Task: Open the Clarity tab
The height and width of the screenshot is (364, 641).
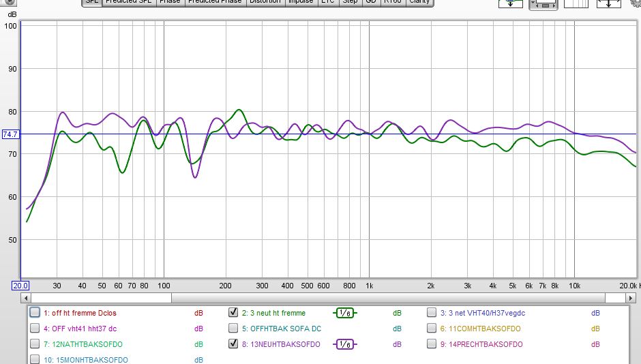Action: pyautogui.click(x=419, y=2)
